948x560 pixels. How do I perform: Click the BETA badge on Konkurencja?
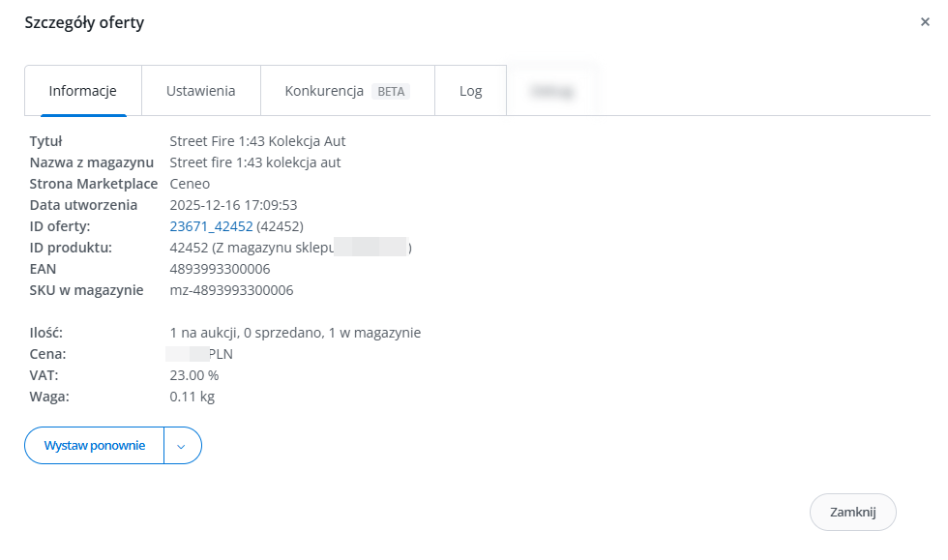tap(391, 92)
